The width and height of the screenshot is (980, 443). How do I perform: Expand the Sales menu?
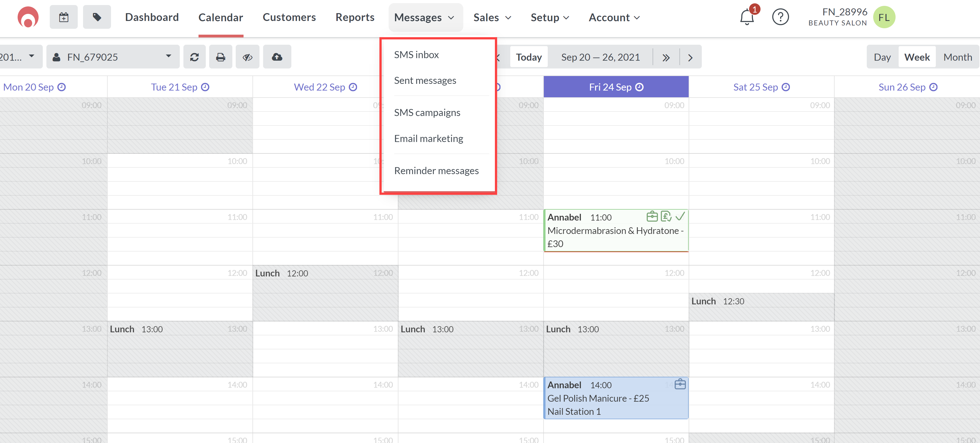pyautogui.click(x=492, y=17)
